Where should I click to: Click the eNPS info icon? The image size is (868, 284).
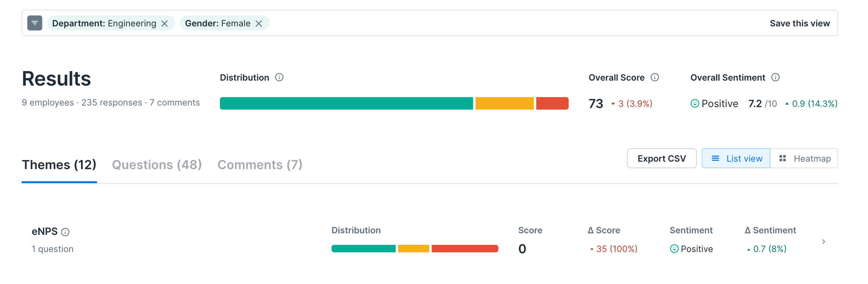65,232
